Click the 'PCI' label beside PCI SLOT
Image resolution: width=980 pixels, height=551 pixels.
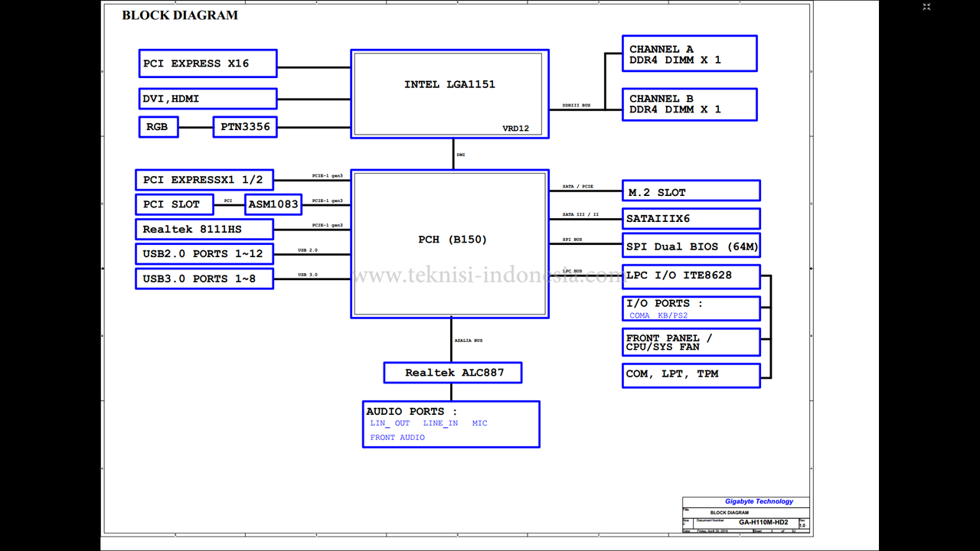(x=228, y=201)
